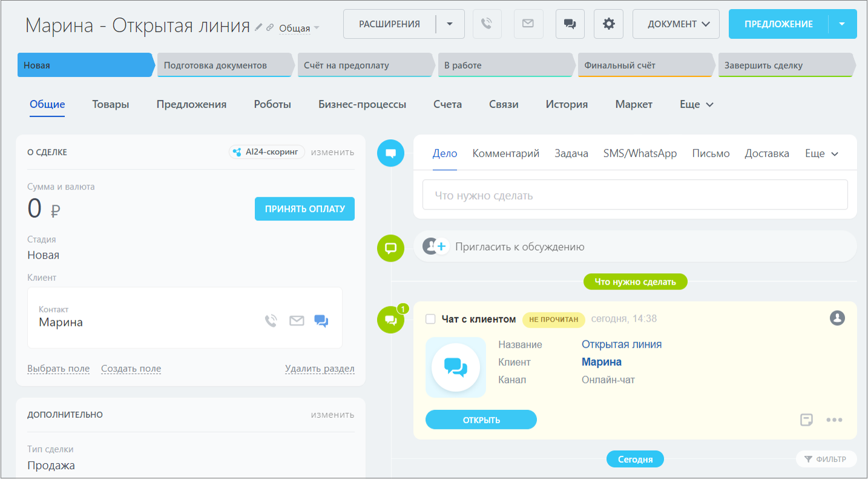Click the ОТКРЫТЬ chat button

[481, 420]
